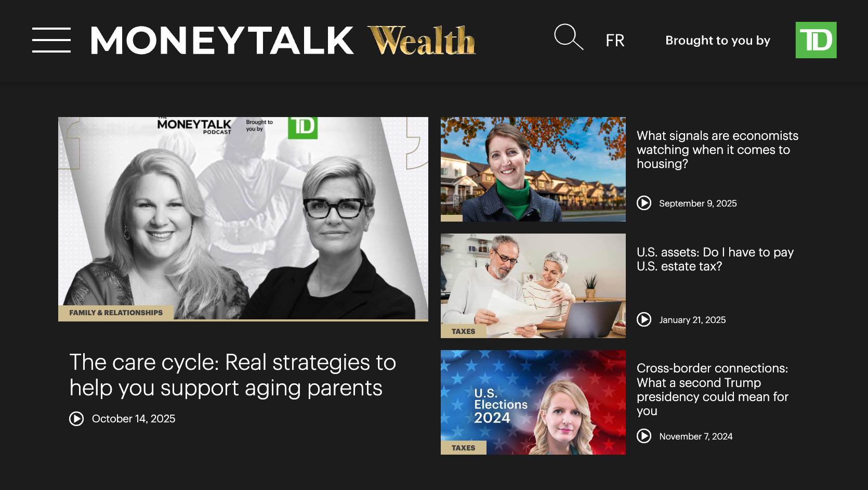Screen dimensions: 868x490
Task: Click the MoneyTalk Wealth site logo
Action: [x=283, y=41]
